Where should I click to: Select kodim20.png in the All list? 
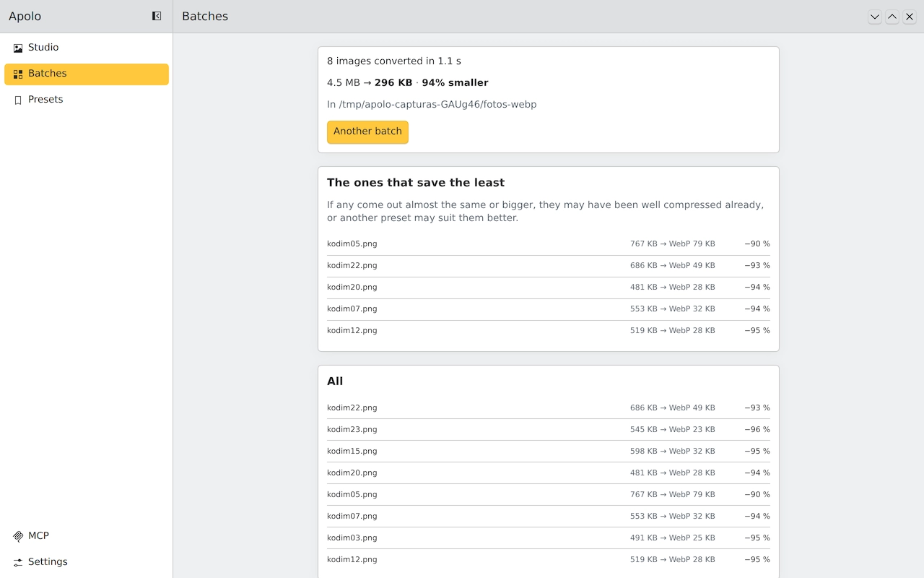coord(549,473)
